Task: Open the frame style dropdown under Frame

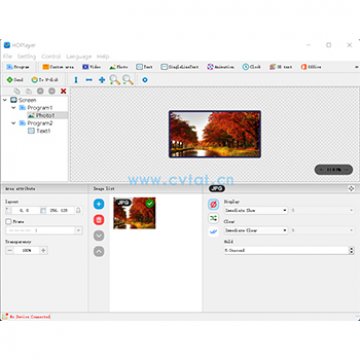Action: pyautogui.click(x=44, y=230)
